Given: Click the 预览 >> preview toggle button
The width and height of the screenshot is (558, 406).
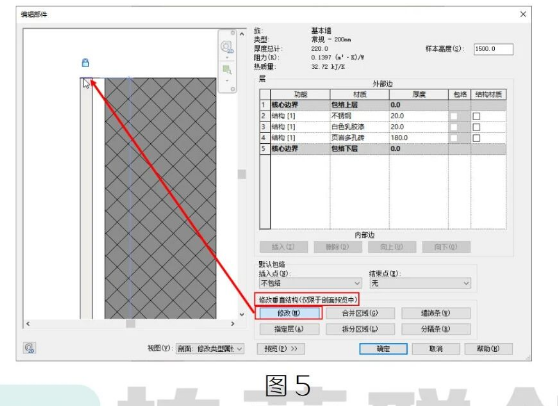Looking at the screenshot, I should [281, 349].
